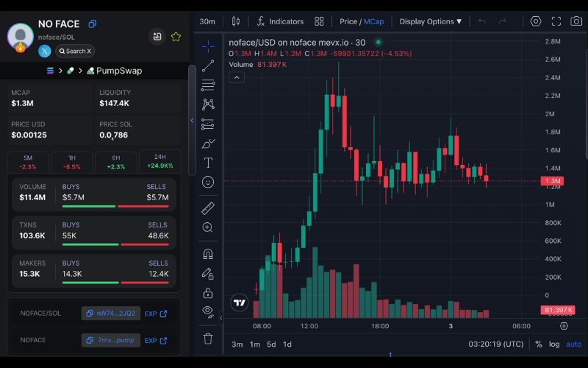Click the undo arrow in chart toolbar
The height and width of the screenshot is (368, 588).
482,21
